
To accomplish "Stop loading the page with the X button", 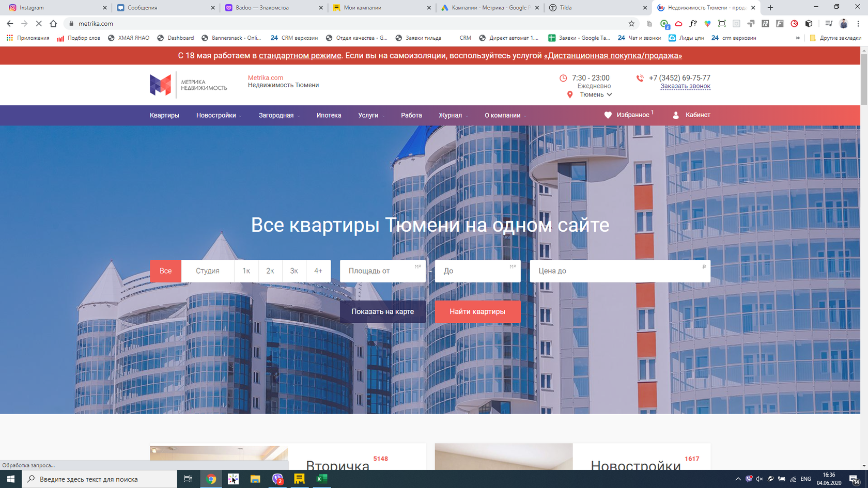I will click(x=39, y=24).
